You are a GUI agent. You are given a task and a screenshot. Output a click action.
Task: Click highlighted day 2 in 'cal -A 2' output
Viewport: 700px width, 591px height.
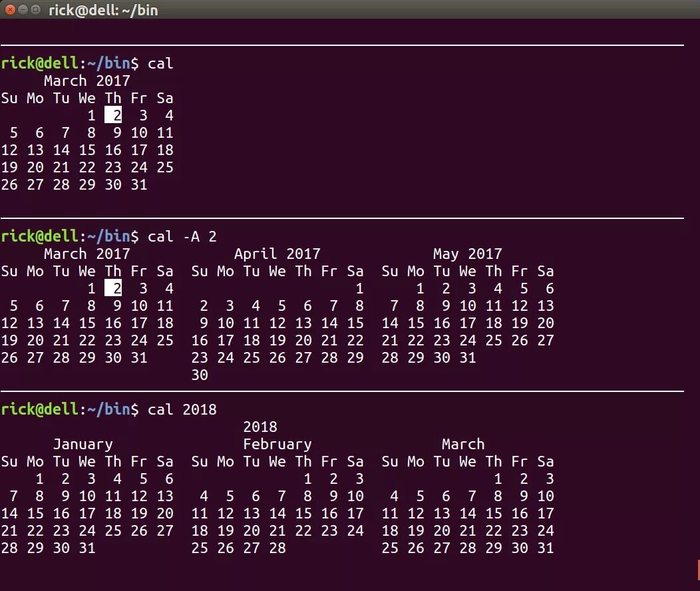click(x=113, y=288)
